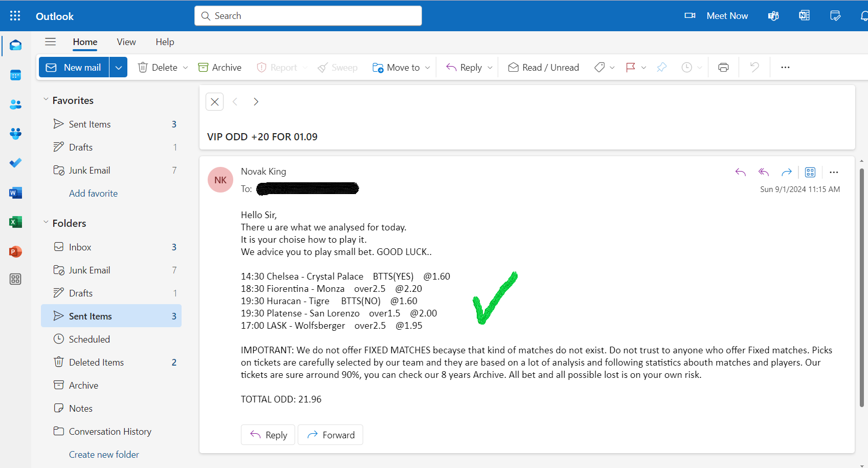868x468 pixels.
Task: Click the Forward button below message
Action: click(x=330, y=435)
